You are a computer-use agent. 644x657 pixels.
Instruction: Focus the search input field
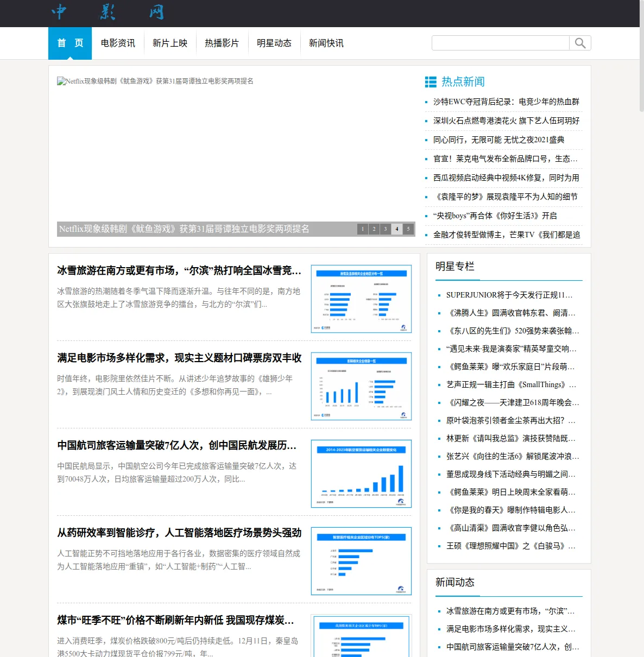pyautogui.click(x=501, y=43)
